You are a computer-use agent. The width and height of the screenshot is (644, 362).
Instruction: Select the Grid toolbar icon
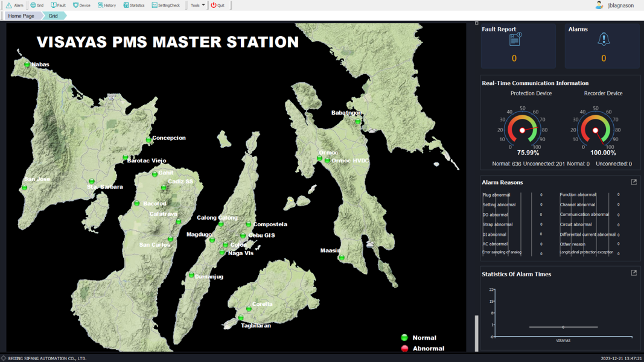pos(36,5)
